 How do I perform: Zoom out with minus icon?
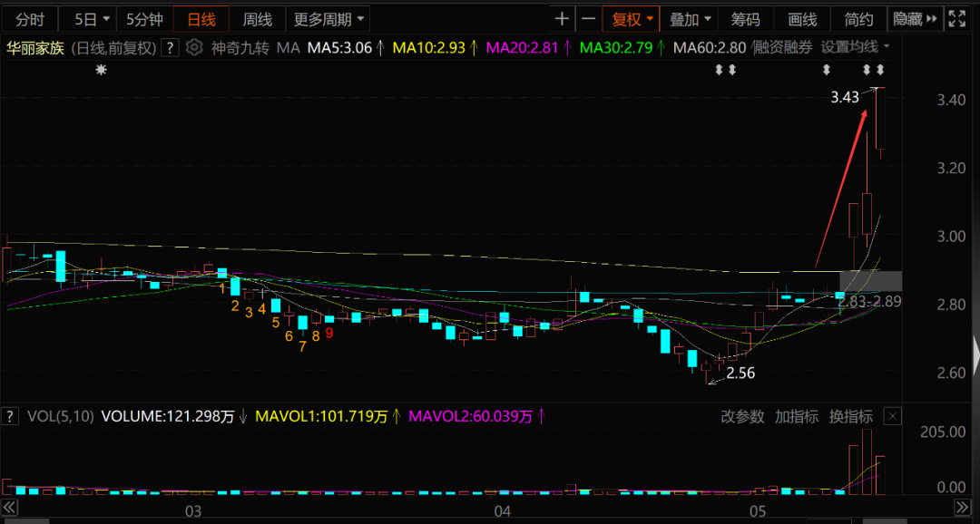click(588, 19)
